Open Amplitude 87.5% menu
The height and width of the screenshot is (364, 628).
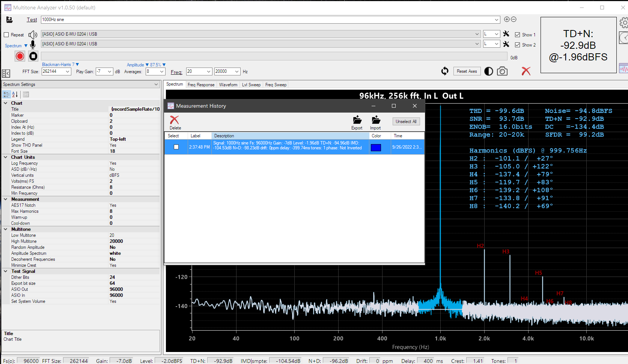click(146, 65)
